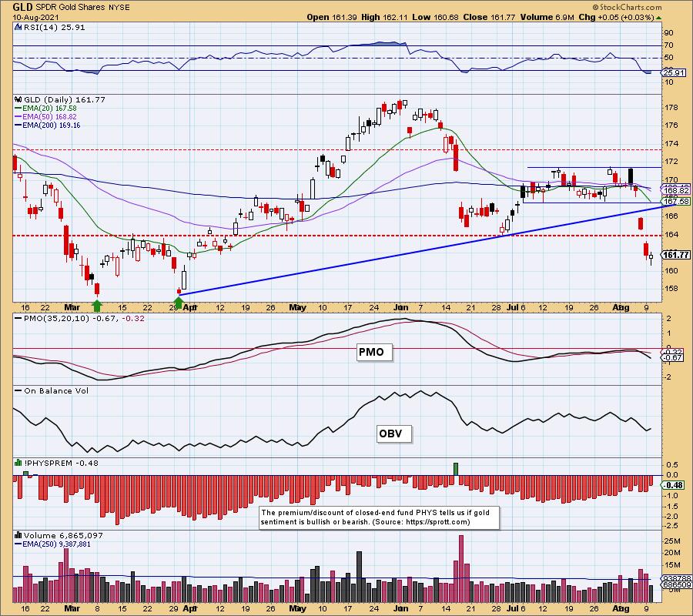
Task: Click the 161.77 last price tag
Action: tap(676, 255)
